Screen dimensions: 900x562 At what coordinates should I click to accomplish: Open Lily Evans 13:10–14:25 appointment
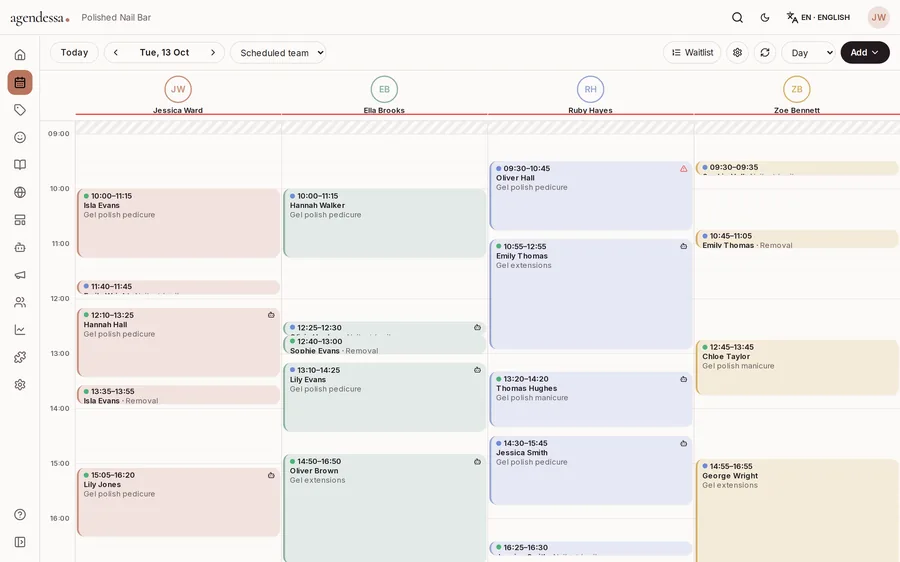click(385, 397)
